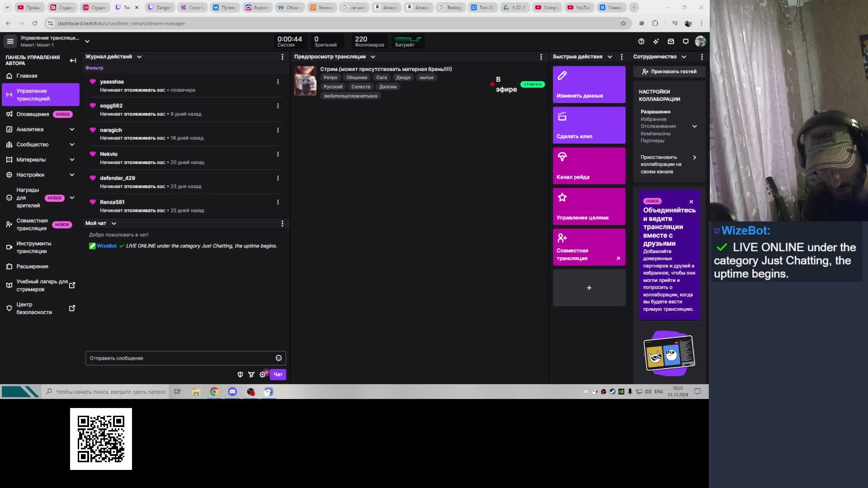Open the Raid Channel (Канал рейда) quick action
This screenshot has width=868, height=488.
point(589,166)
